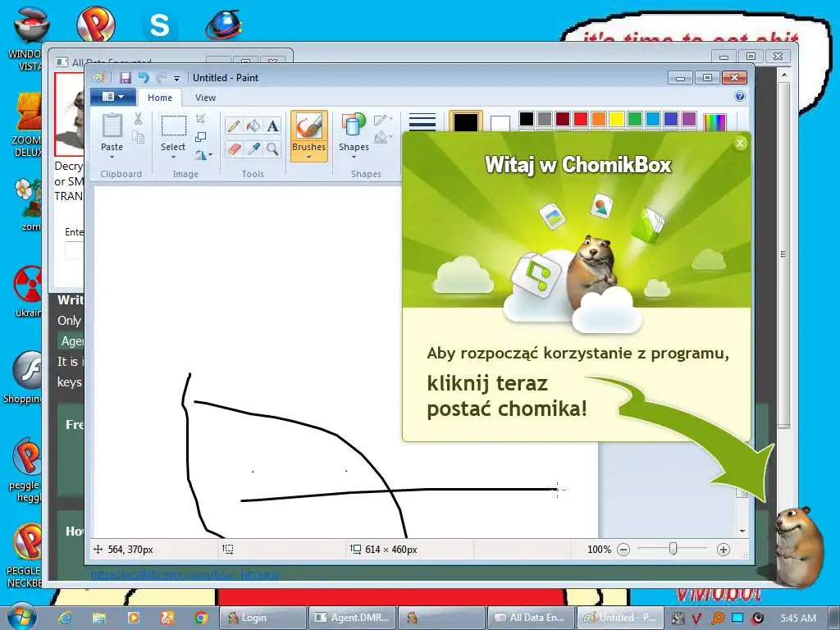The height and width of the screenshot is (630, 840).
Task: Open the Rotate or flip dropdown
Action: 203,155
